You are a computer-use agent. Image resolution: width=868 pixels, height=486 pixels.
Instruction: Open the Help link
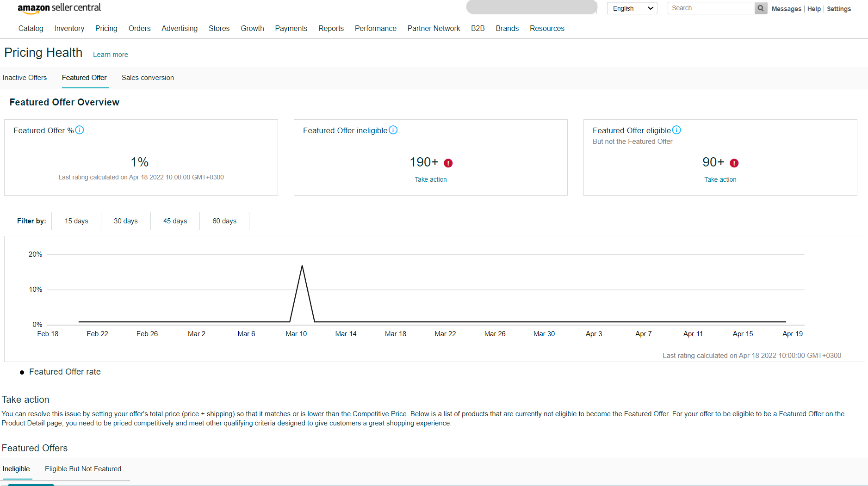(x=814, y=9)
